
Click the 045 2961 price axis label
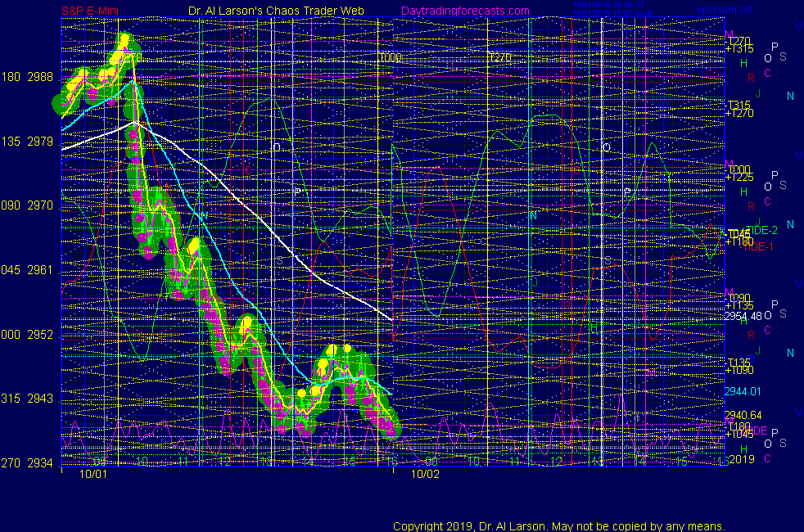(x=27, y=270)
